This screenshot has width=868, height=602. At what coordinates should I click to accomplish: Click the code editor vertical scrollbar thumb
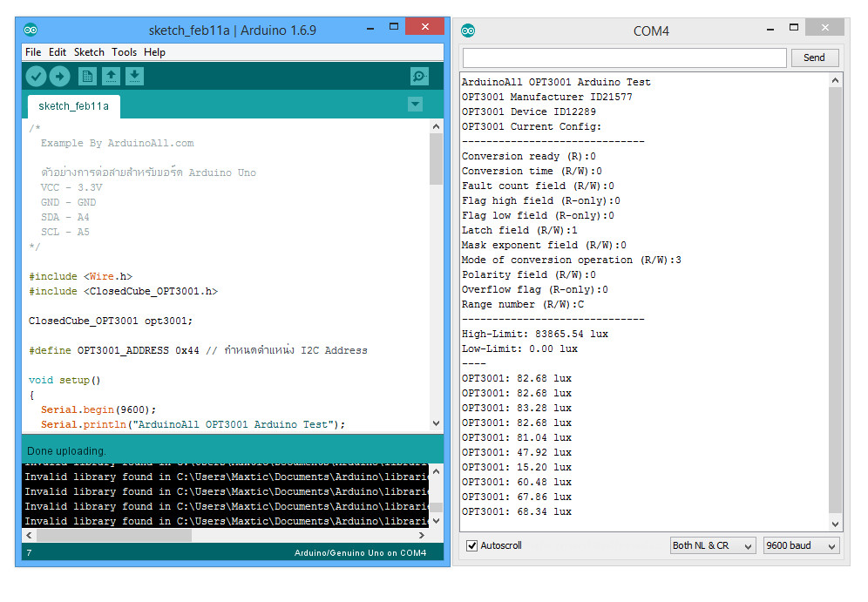[437, 159]
